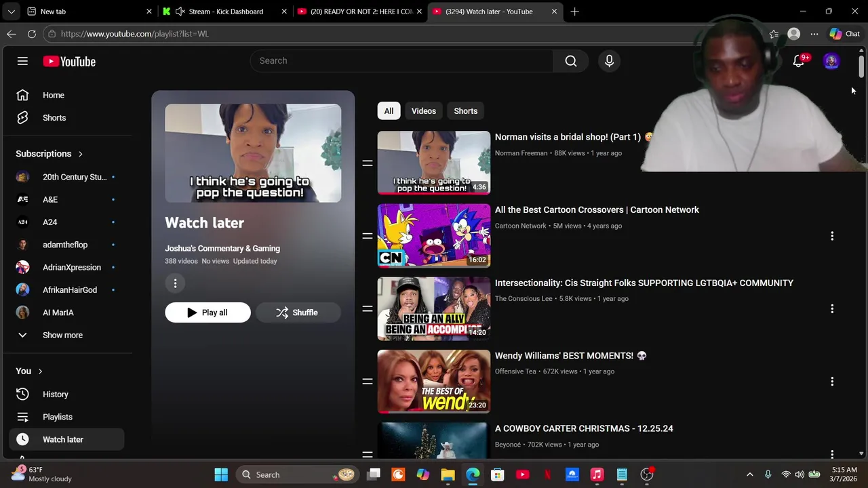Click the reorder handle of Intersectionality video
Viewport: 868px width, 488px height.
(x=368, y=308)
